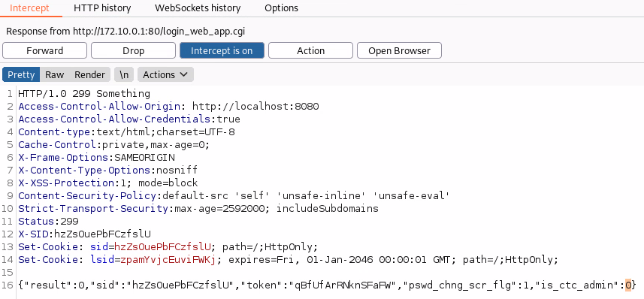Screen dimensions: 644x299
Task: Click the X-Content-Type-Options header name
Action: pos(84,170)
